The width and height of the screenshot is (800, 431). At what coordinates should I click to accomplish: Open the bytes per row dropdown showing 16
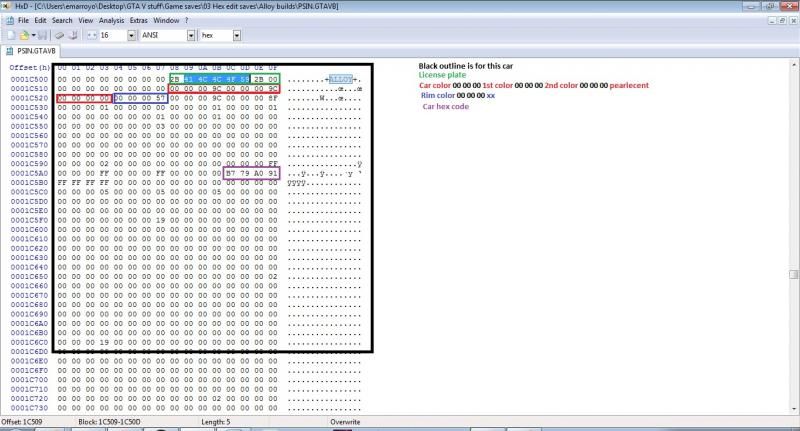(x=133, y=35)
